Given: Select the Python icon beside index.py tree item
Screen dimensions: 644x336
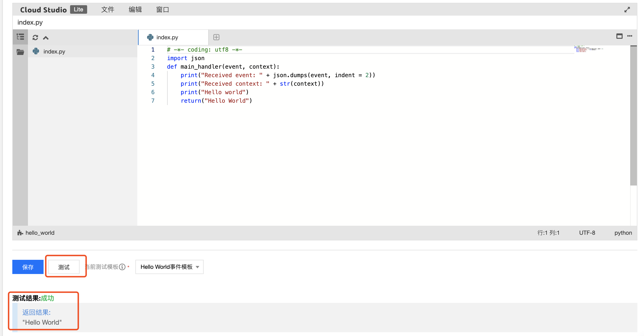Looking at the screenshot, I should pos(36,51).
